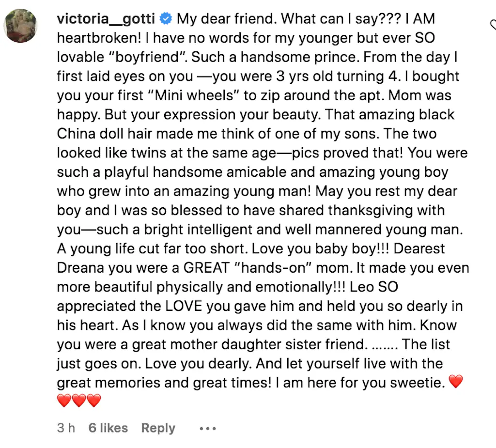Click the name "Dreana" in the comment
The image size is (496, 448).
click(x=82, y=268)
